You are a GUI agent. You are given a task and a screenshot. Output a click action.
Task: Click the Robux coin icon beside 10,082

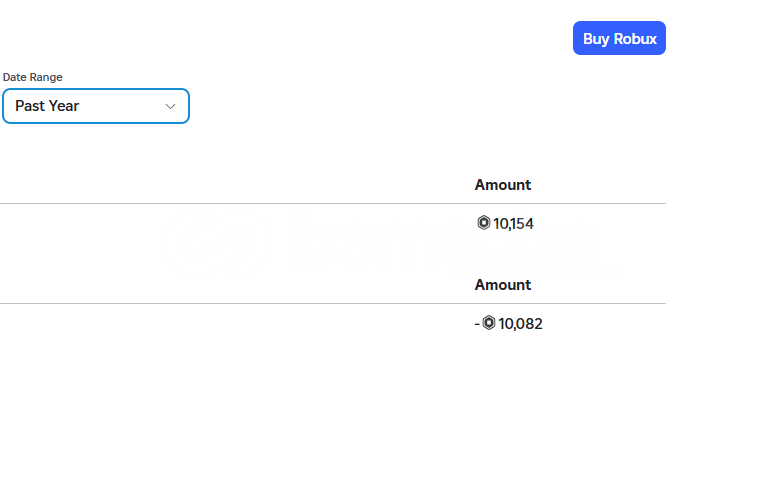click(489, 323)
